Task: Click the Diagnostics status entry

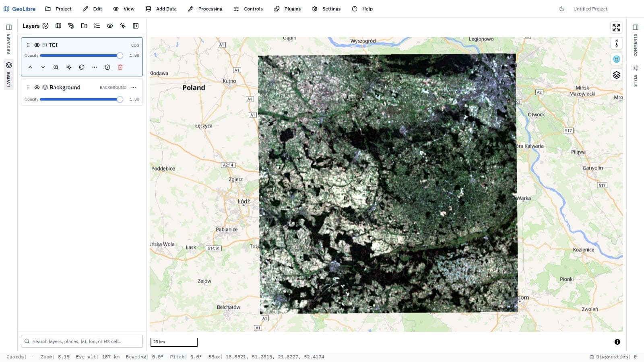Action: tap(613, 357)
